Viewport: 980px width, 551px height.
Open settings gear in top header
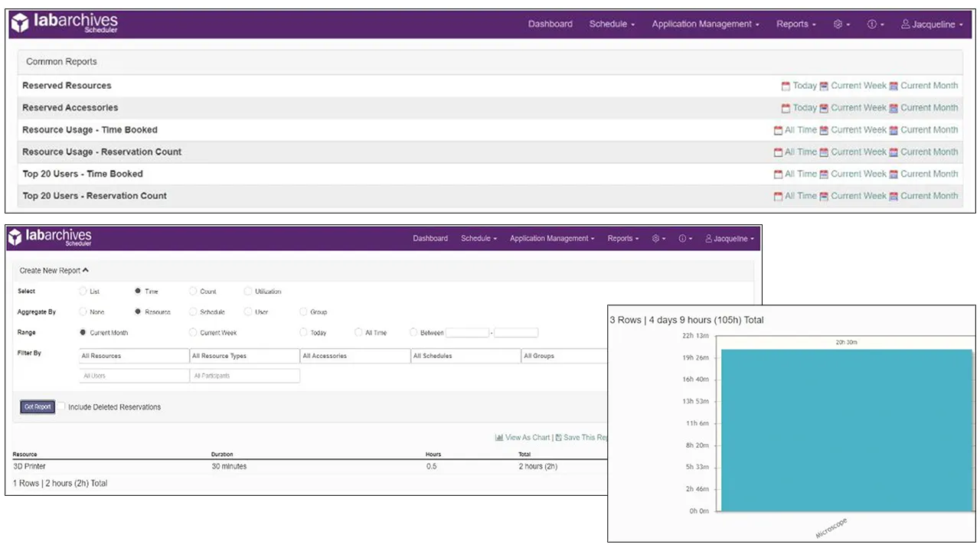pos(841,24)
